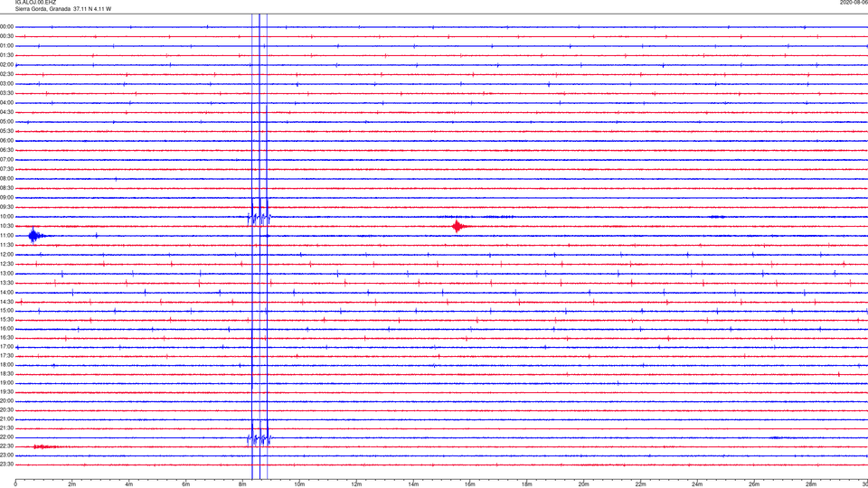
Task: Click the 10m minute axis label
Action: 299,484
